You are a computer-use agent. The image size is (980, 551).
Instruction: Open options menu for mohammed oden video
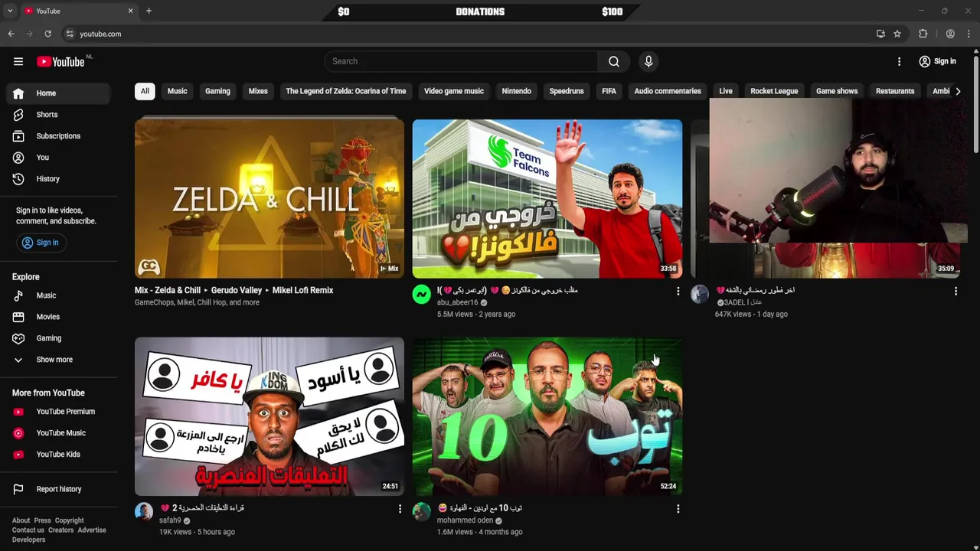tap(678, 509)
